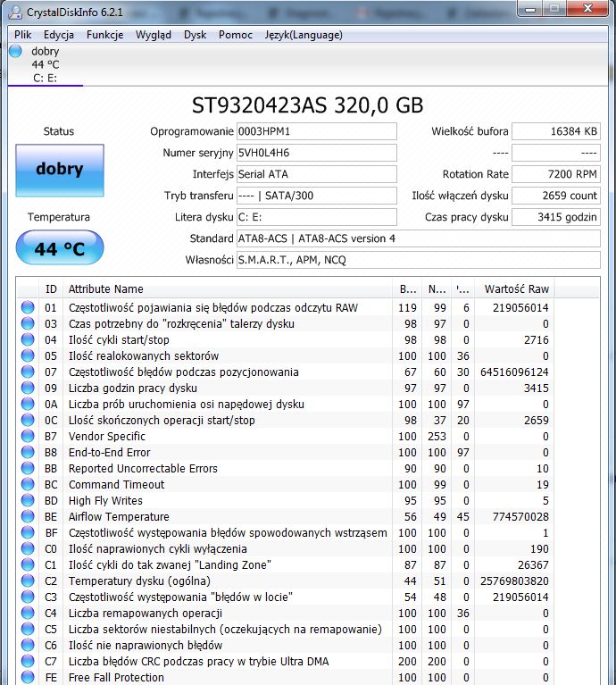This screenshot has width=616, height=685.
Task: Click the disk model title ST9320423AS 320,0 GB
Action: (308, 105)
